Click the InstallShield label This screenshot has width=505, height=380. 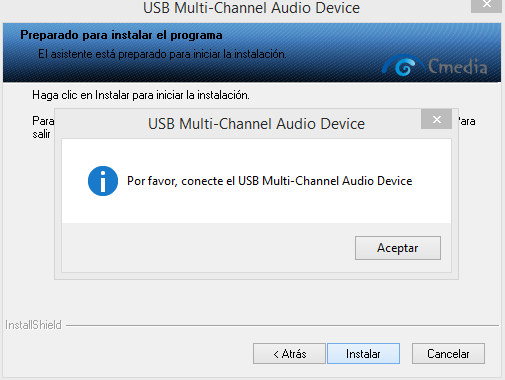(33, 325)
